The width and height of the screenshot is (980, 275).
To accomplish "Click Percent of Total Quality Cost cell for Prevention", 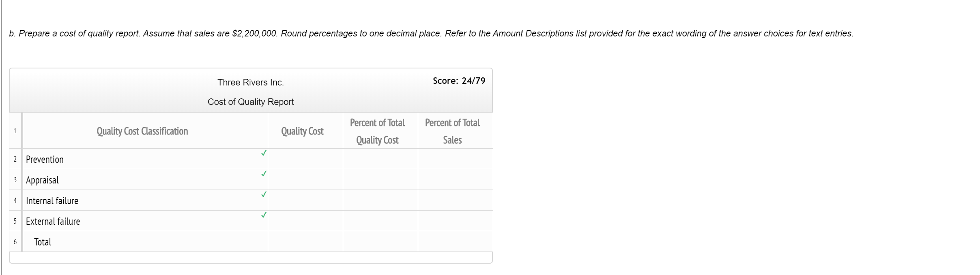I will point(380,159).
